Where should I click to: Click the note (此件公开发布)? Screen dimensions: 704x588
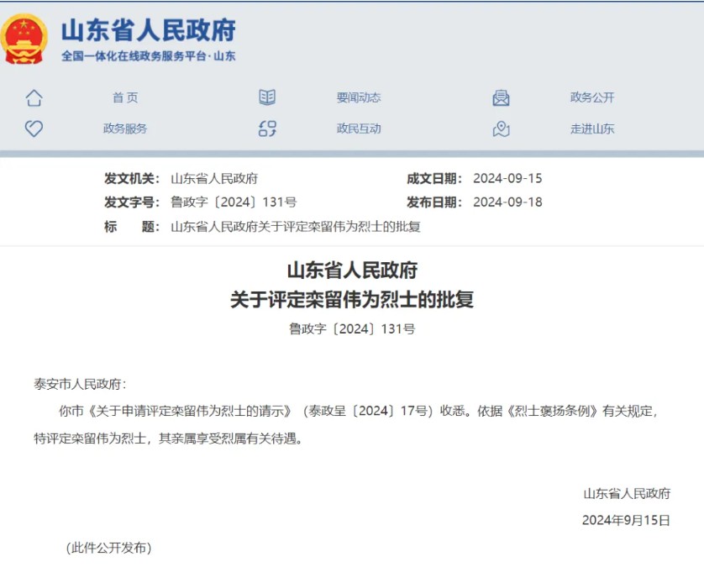[x=108, y=548]
